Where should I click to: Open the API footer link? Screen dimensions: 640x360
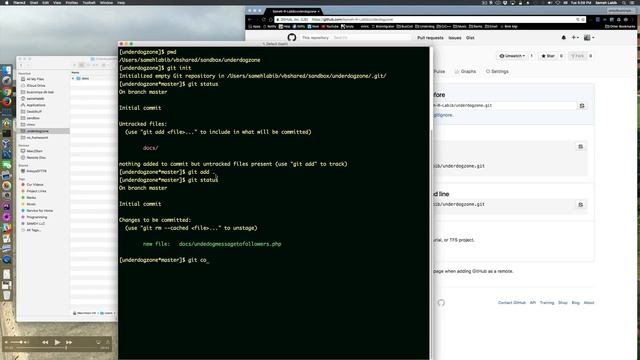(x=533, y=303)
